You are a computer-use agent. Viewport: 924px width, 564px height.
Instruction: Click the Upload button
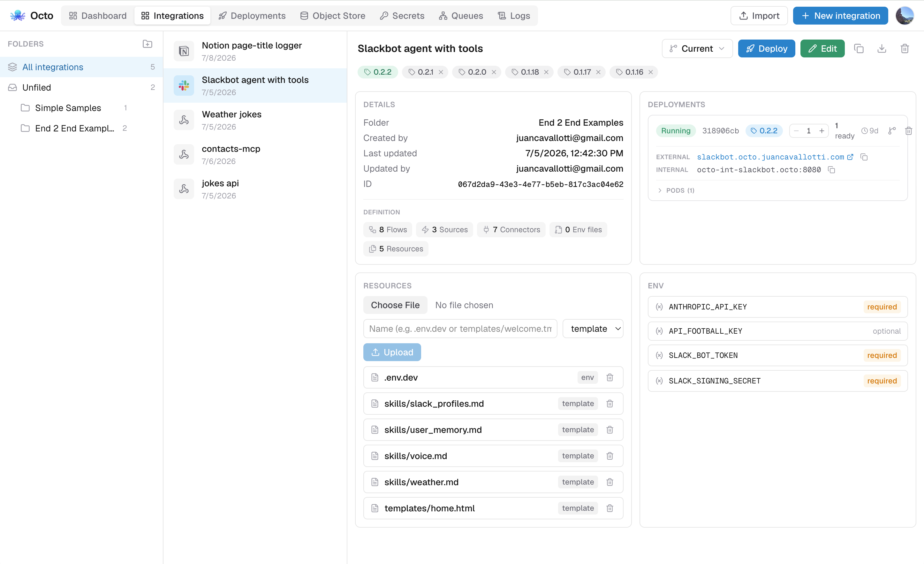coord(392,352)
